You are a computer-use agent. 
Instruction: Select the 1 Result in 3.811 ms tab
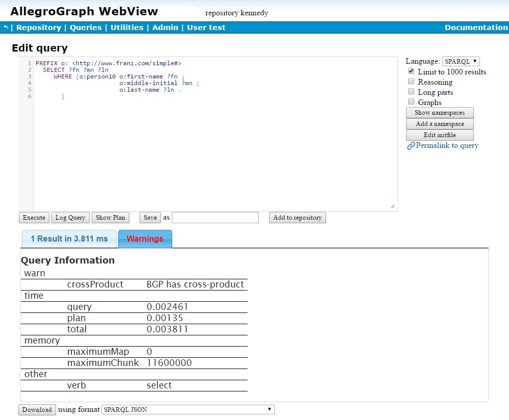pyautogui.click(x=69, y=239)
